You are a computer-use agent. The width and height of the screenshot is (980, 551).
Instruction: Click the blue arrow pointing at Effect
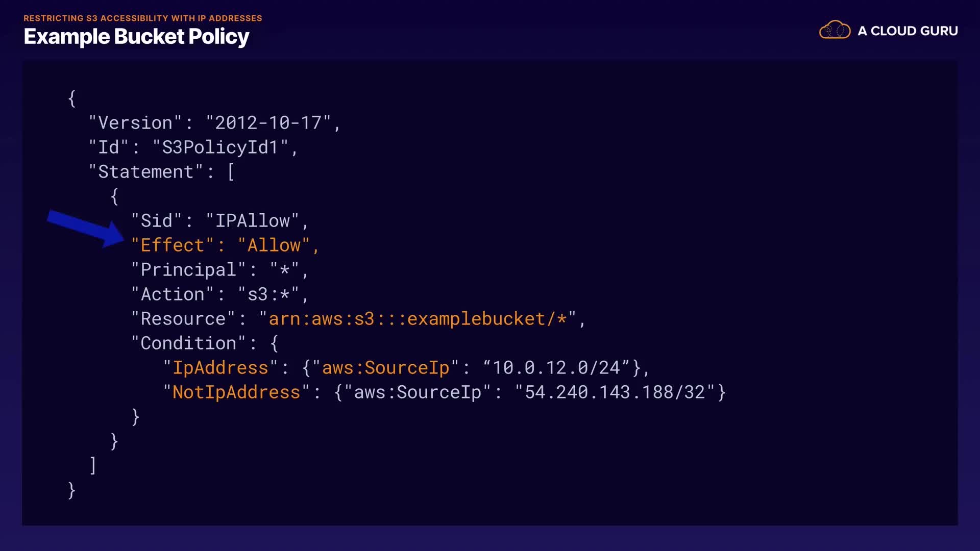[85, 227]
